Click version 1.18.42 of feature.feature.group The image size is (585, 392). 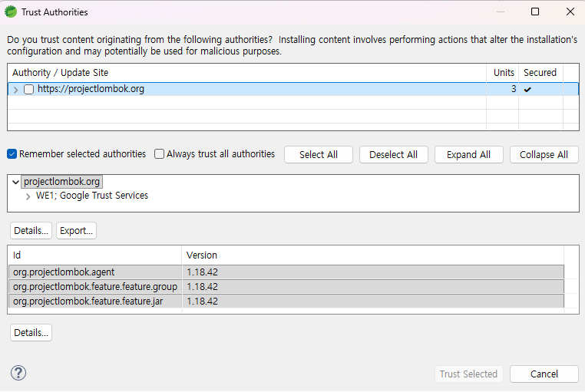(x=202, y=287)
